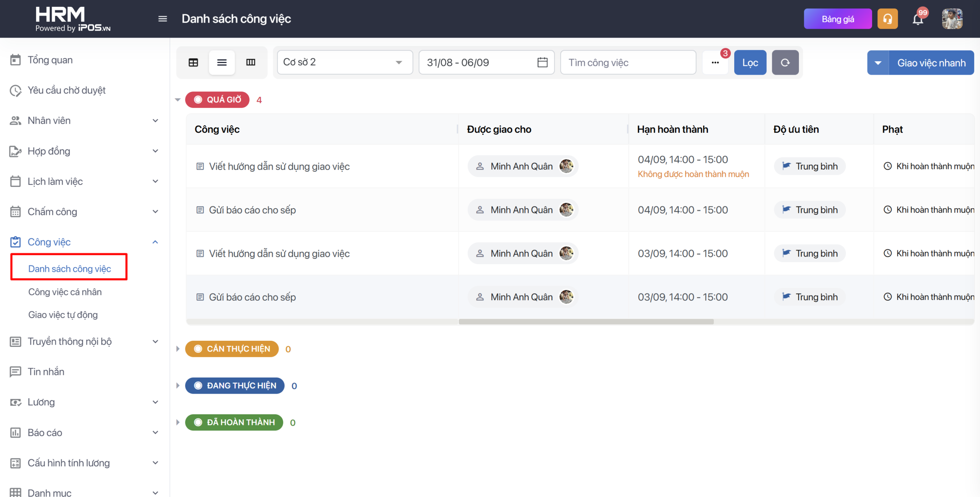Expand the Nhân viên sidebar menu

84,121
